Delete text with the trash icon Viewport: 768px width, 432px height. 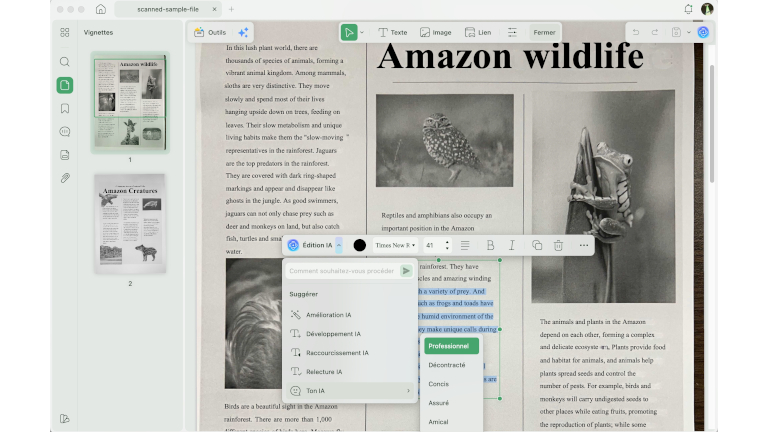[558, 245]
